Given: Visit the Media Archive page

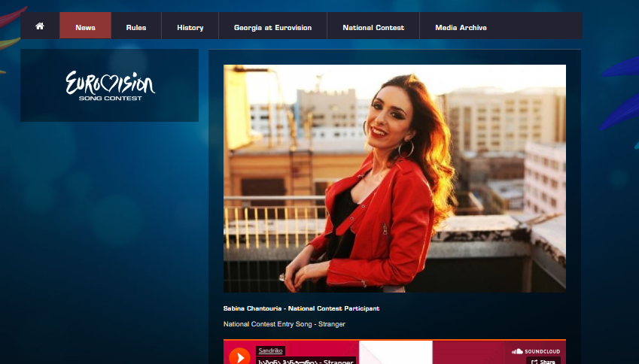Looking at the screenshot, I should (461, 27).
